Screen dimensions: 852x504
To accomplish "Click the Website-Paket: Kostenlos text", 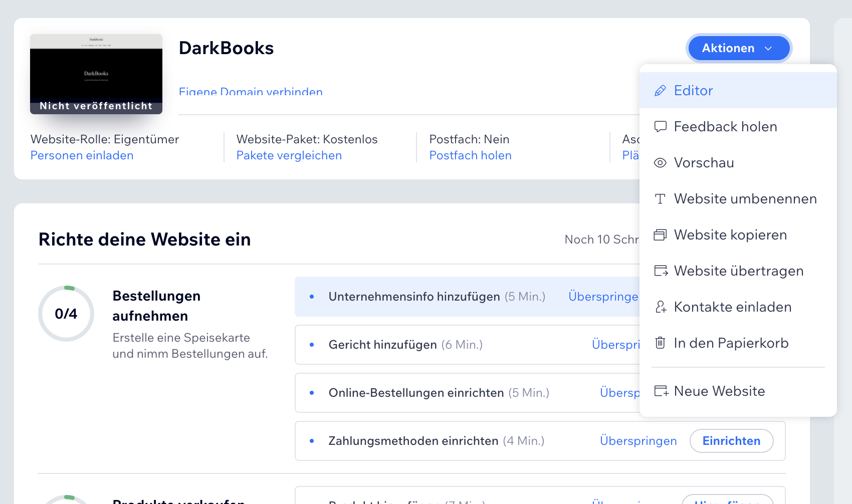I will pyautogui.click(x=307, y=139).
